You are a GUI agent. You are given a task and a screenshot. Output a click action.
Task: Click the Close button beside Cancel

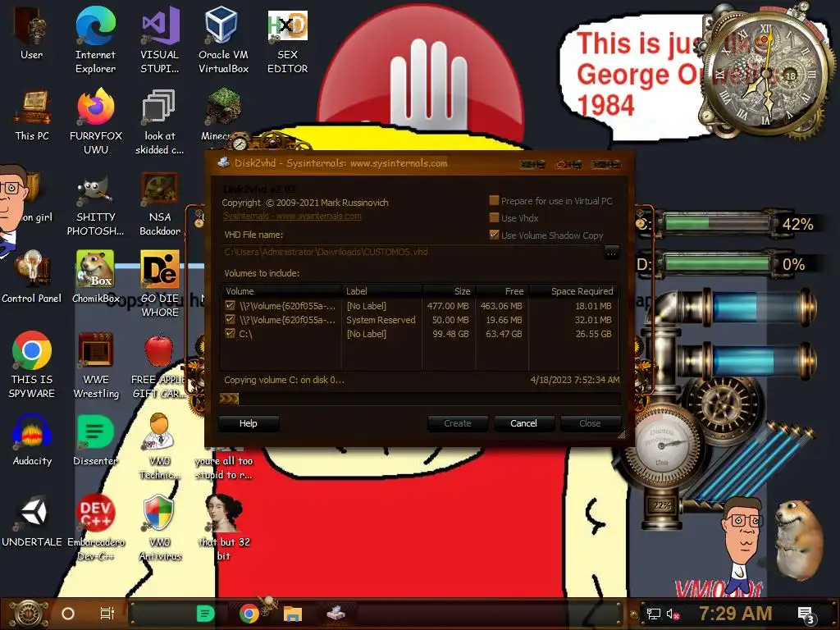[x=590, y=423]
